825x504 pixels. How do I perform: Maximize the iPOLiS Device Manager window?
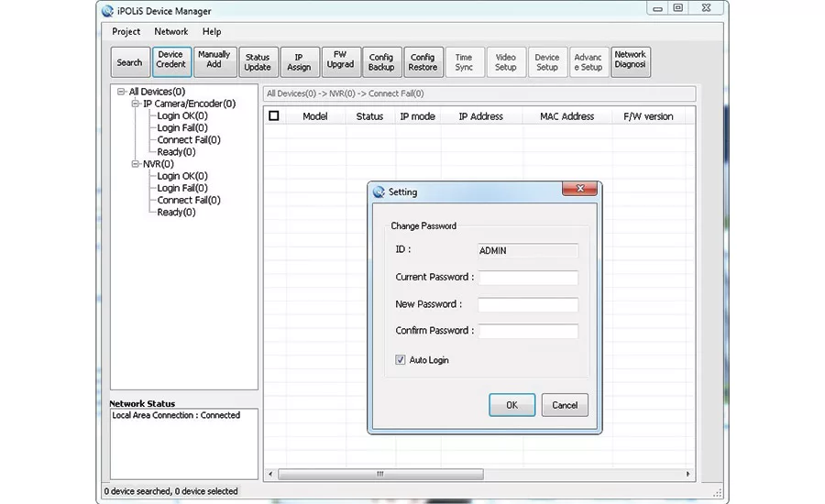(678, 8)
